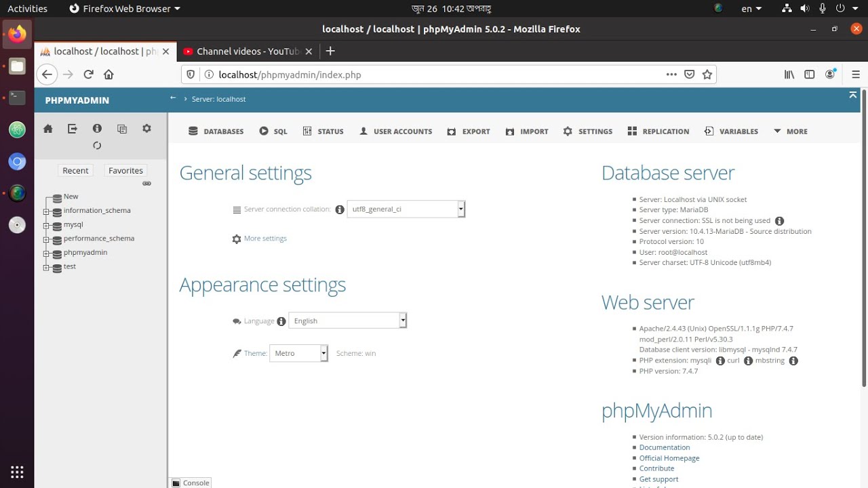Click Firefox back button
Viewport: 868px width, 488px height.
coord(46,75)
